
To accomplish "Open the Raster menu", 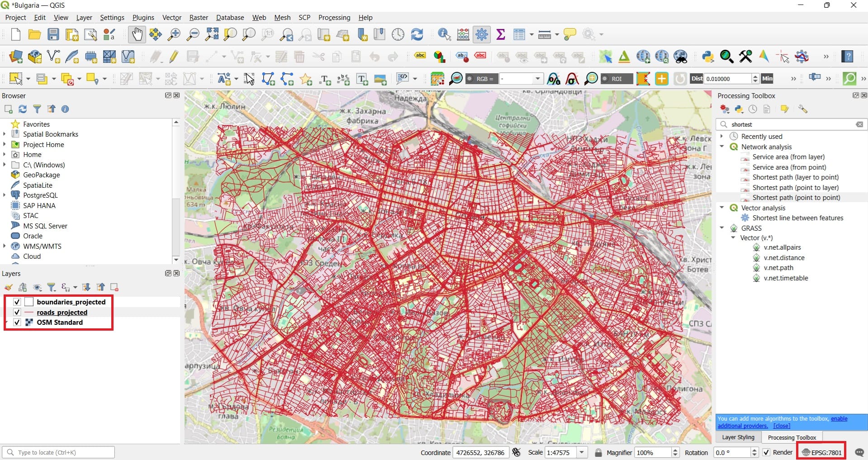I will click(x=199, y=17).
